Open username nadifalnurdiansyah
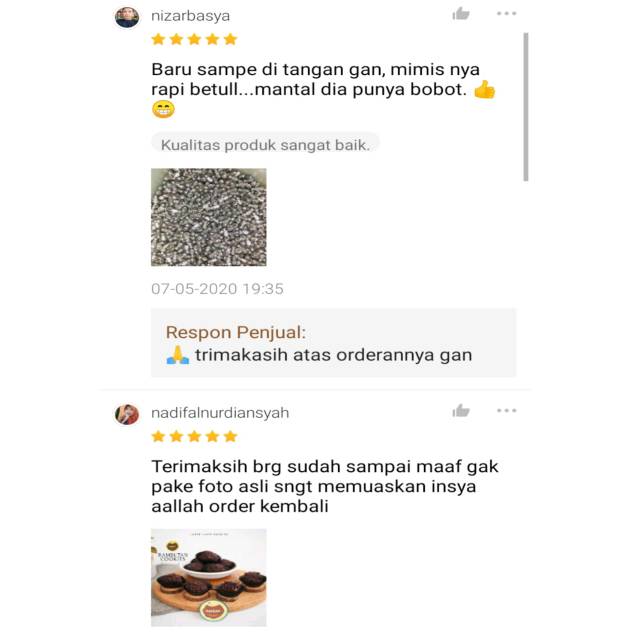The image size is (640, 640). tap(220, 413)
